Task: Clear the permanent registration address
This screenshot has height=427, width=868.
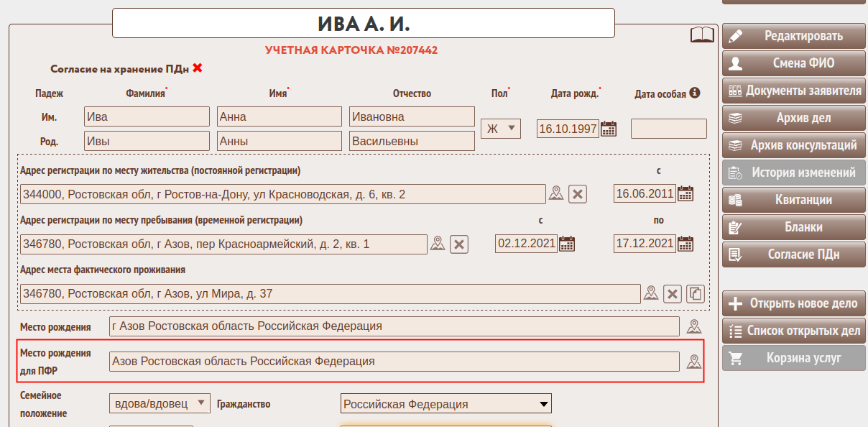Action: pos(578,194)
